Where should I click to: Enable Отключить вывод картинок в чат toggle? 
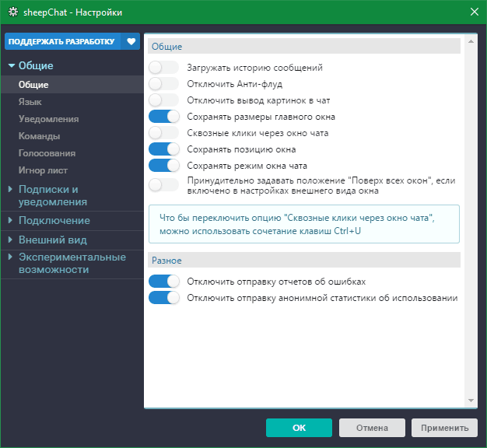(x=163, y=100)
